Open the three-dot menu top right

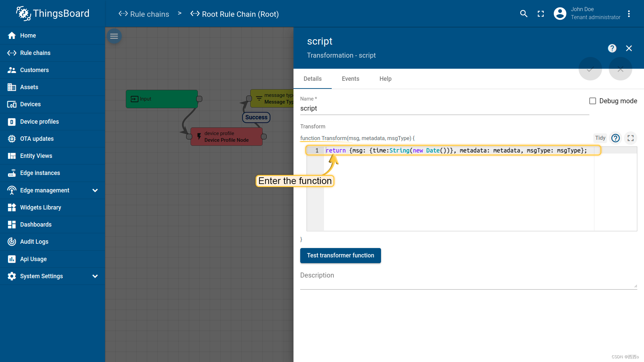[629, 14]
